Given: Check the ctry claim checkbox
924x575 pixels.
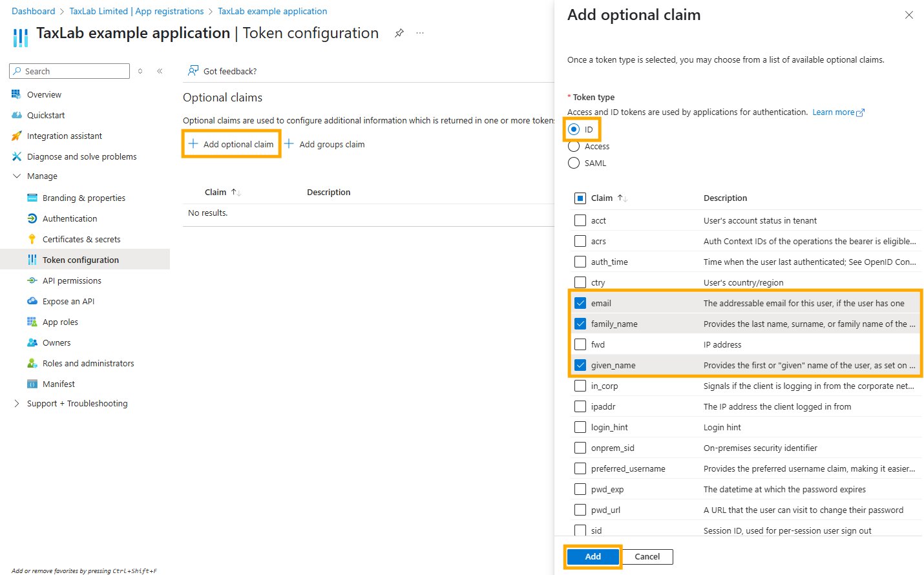Looking at the screenshot, I should pos(580,282).
